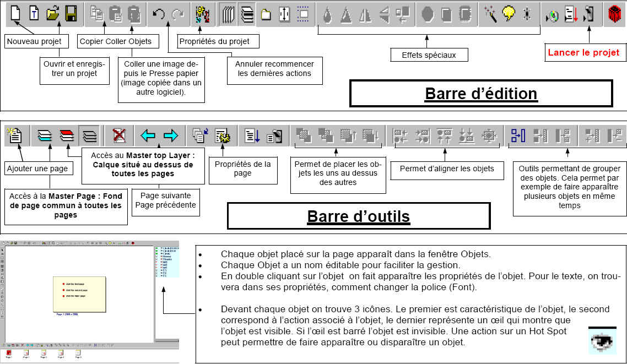Open a project with the yellow folder icon
This screenshot has height=364, width=627.
[x=52, y=14]
